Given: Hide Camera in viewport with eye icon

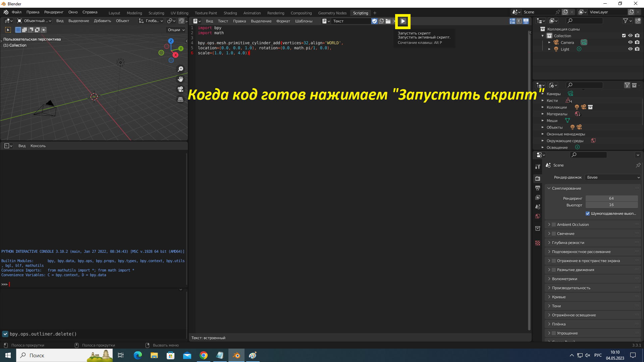Looking at the screenshot, I should tap(630, 42).
